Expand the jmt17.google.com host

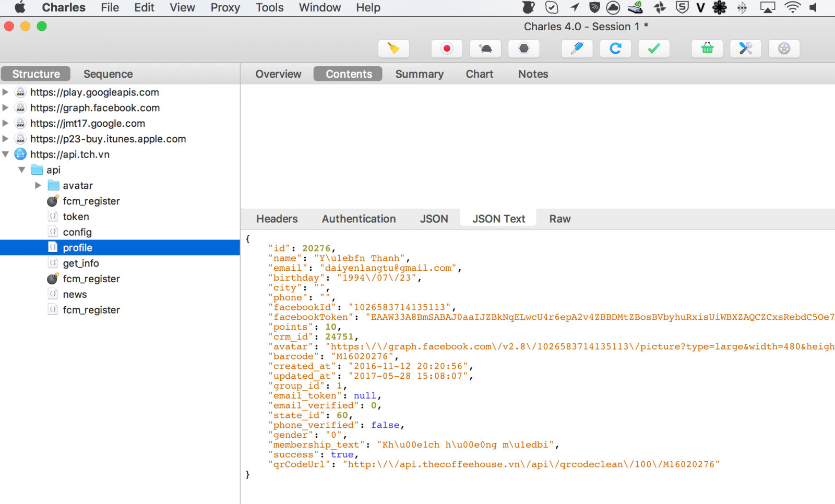click(5, 124)
